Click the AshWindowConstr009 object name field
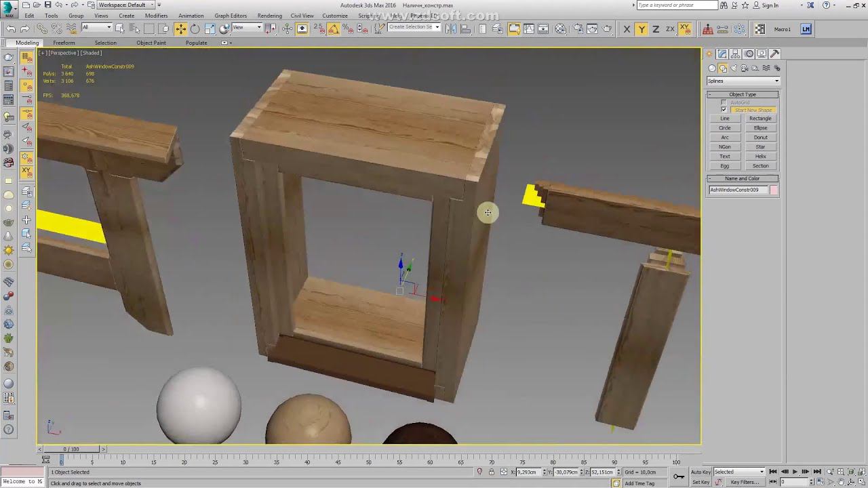The height and width of the screenshot is (488, 868). coord(738,190)
